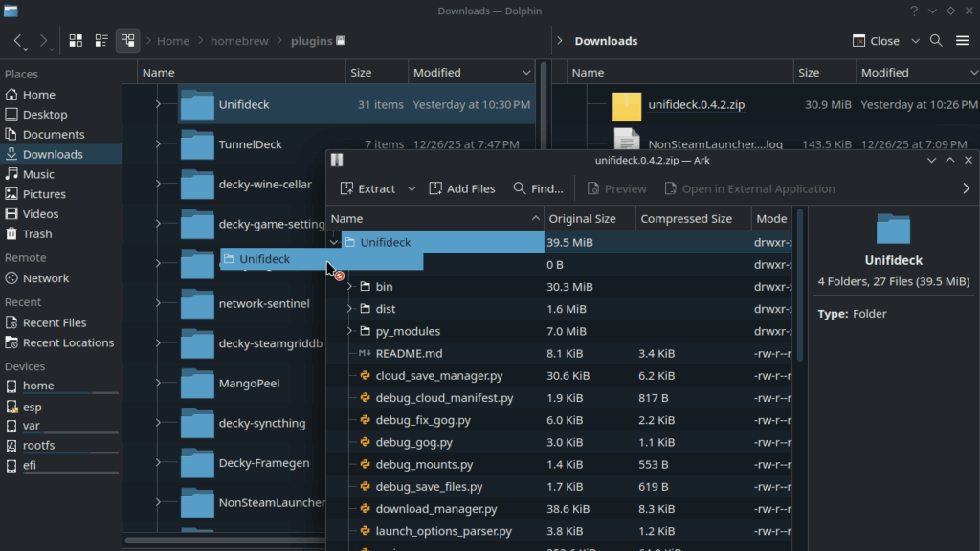This screenshot has width=980, height=551.
Task: Toggle the tree column view mode
Action: (x=127, y=40)
